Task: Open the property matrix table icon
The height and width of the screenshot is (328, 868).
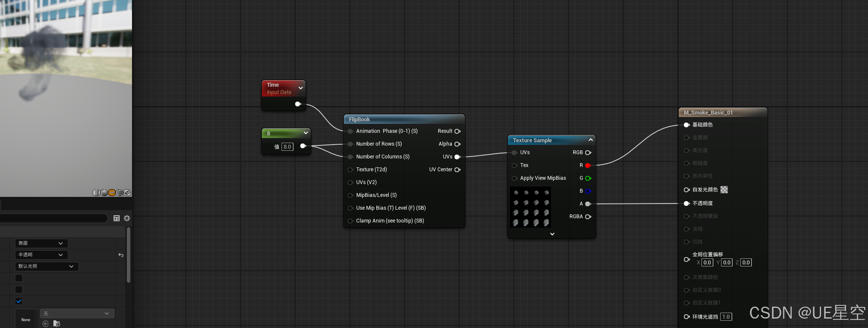Action: (x=117, y=218)
